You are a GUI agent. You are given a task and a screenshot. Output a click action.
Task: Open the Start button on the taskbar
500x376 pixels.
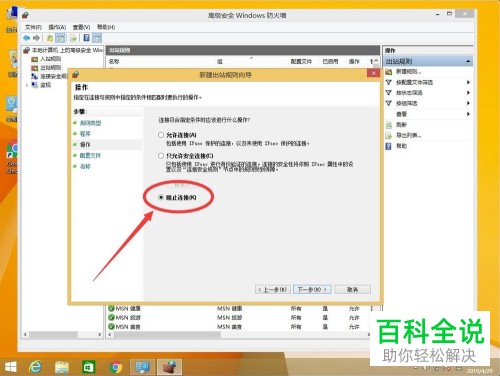click(10, 367)
